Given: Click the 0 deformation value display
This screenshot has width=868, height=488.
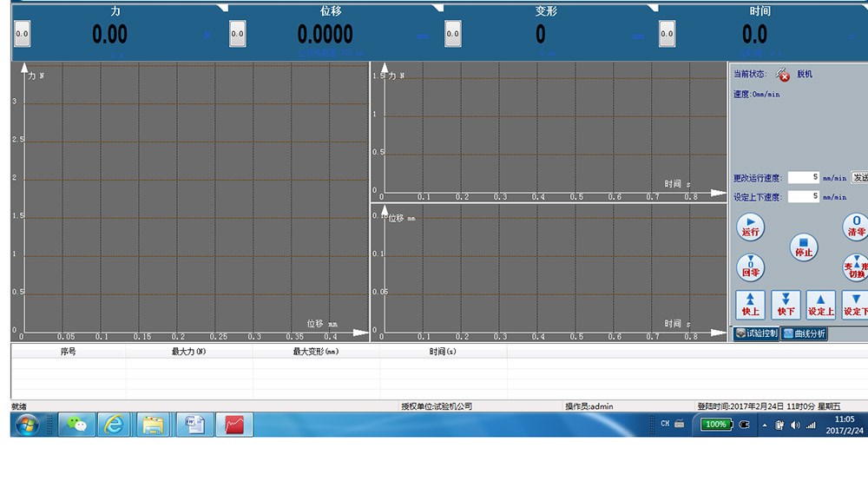Looking at the screenshot, I should point(540,35).
